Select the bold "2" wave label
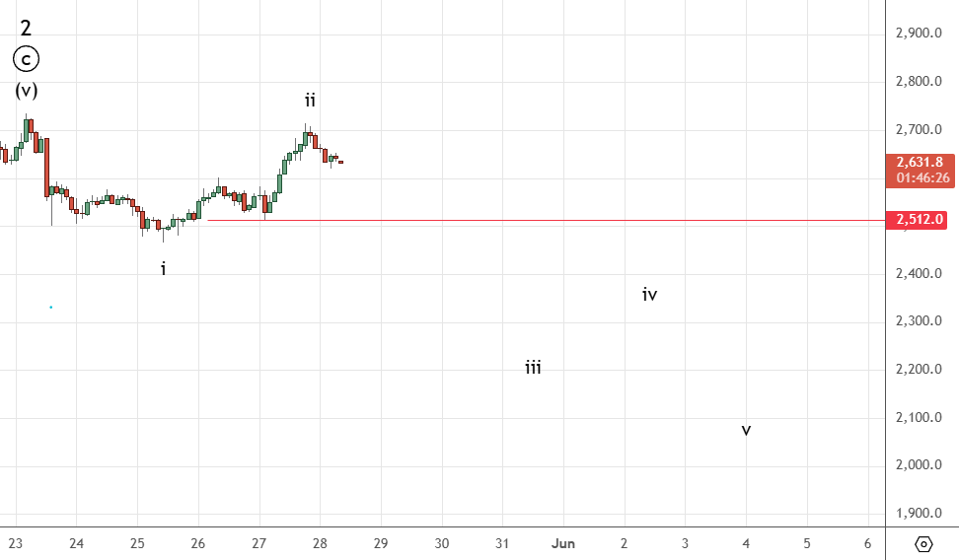 (26, 28)
